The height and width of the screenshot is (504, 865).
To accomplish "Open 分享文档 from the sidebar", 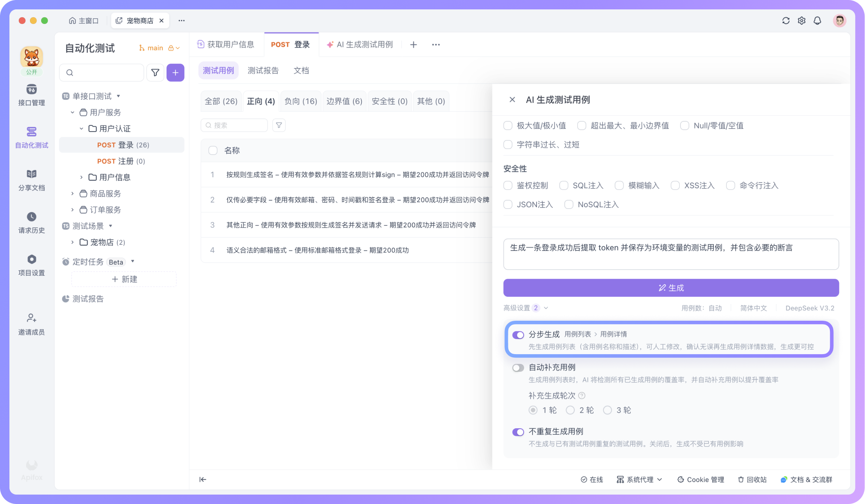I will (31, 180).
